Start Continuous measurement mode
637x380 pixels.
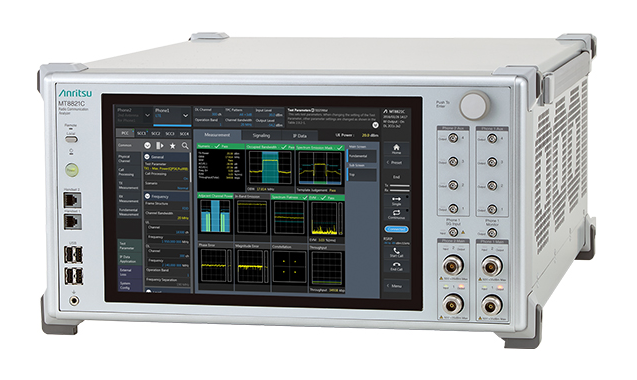pos(396,214)
